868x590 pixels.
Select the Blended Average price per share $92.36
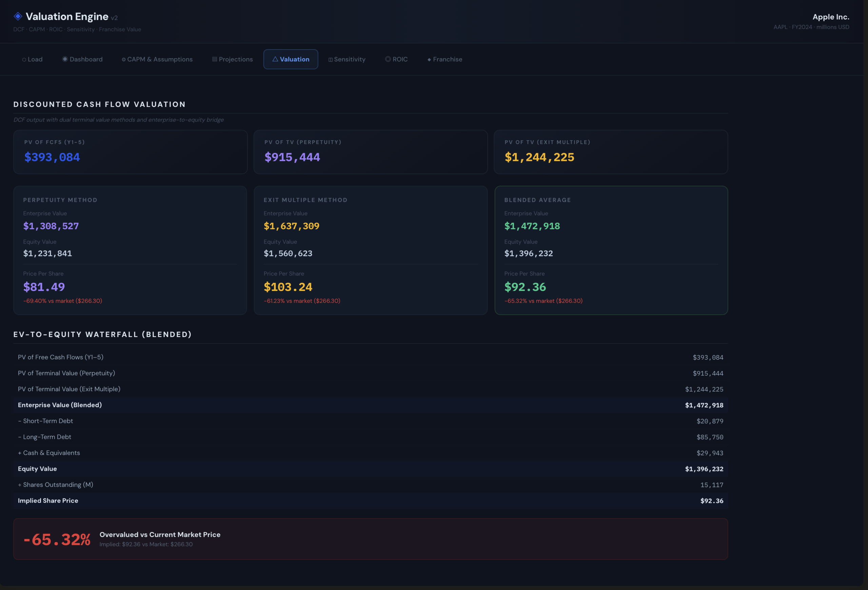tap(525, 287)
